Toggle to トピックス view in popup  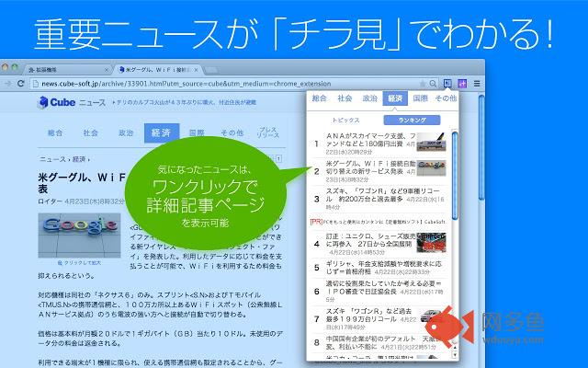[x=345, y=121]
